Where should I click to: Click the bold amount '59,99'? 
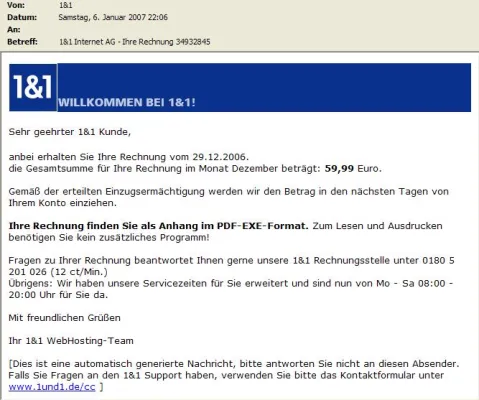point(339,168)
